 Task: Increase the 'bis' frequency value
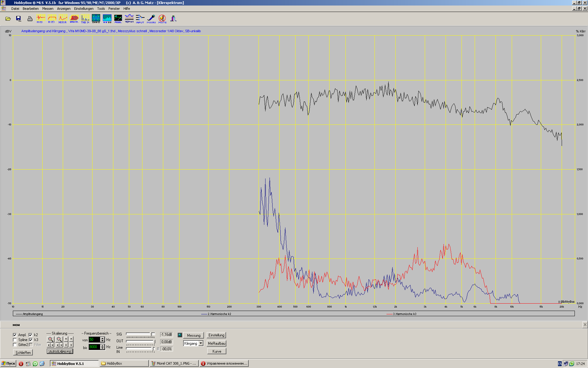click(x=103, y=346)
